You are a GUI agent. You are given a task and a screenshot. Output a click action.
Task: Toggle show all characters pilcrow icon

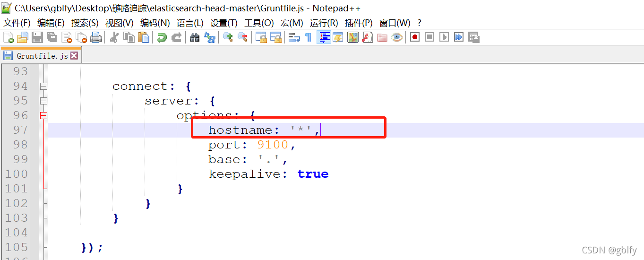[309, 37]
